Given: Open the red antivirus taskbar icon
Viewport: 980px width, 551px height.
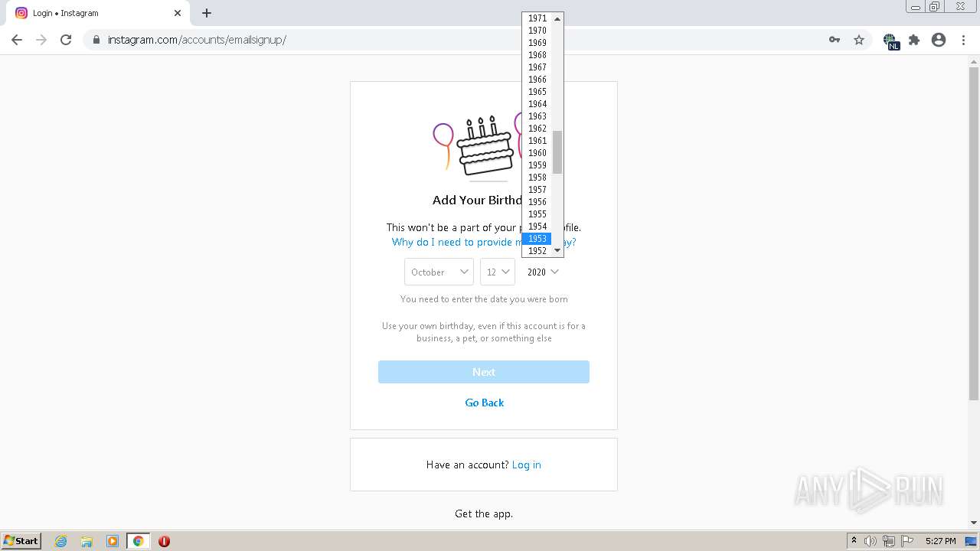Looking at the screenshot, I should point(164,541).
